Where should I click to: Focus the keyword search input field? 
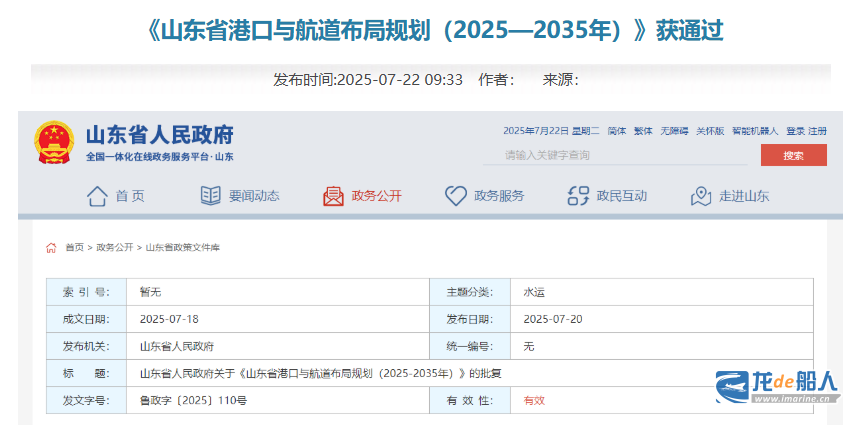pyautogui.click(x=615, y=155)
